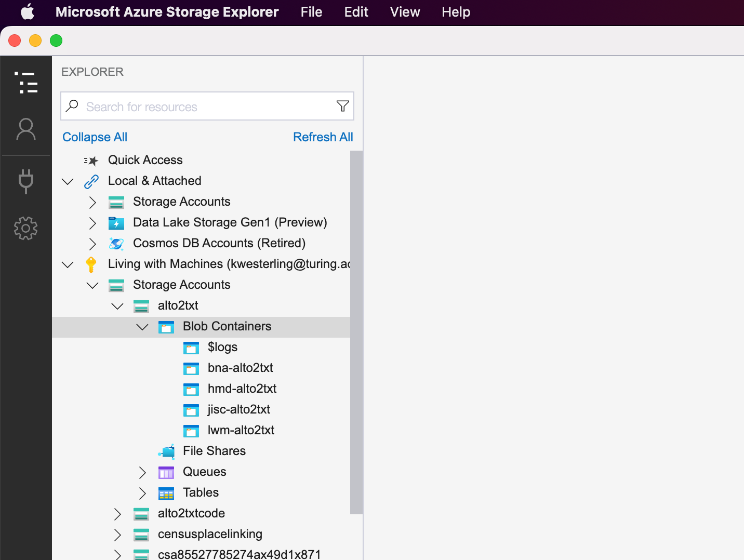Collapse Storage Accounts under Living with Machines
The height and width of the screenshot is (560, 744).
[x=92, y=285]
